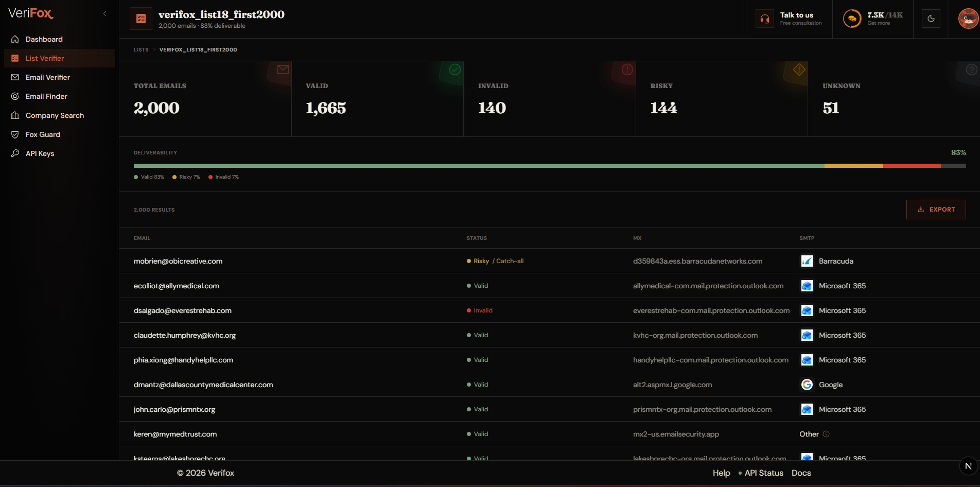Click the yellow risky segment of deliverability bar
This screenshot has width=980, height=487.
(x=853, y=166)
